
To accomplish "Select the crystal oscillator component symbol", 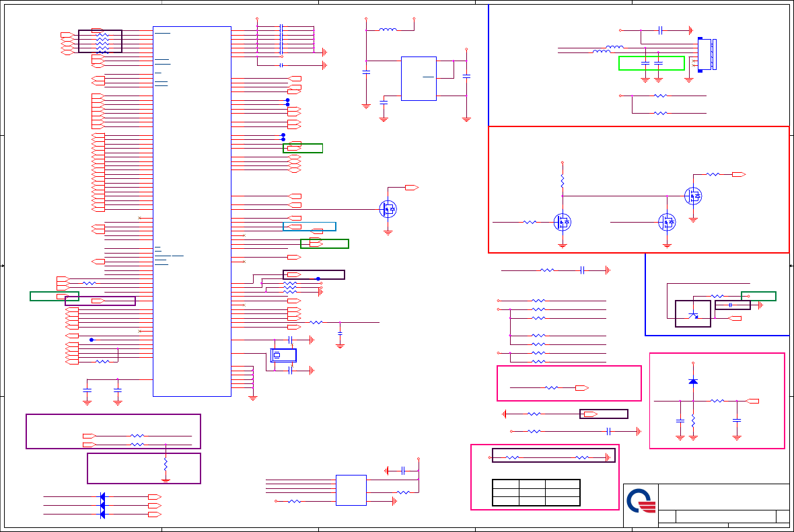I will (x=283, y=355).
